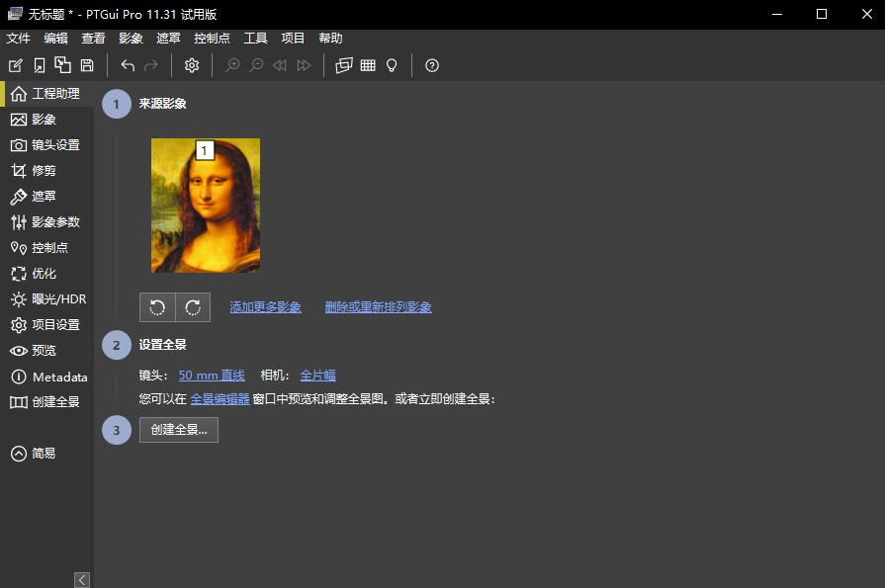Click the 50 mm 直线 lens link
This screenshot has height=588, width=885.
coord(212,376)
